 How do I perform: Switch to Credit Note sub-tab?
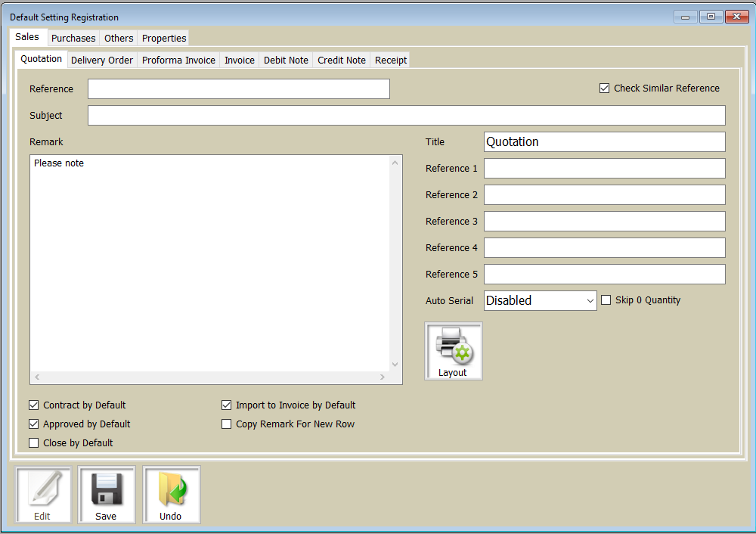point(342,61)
